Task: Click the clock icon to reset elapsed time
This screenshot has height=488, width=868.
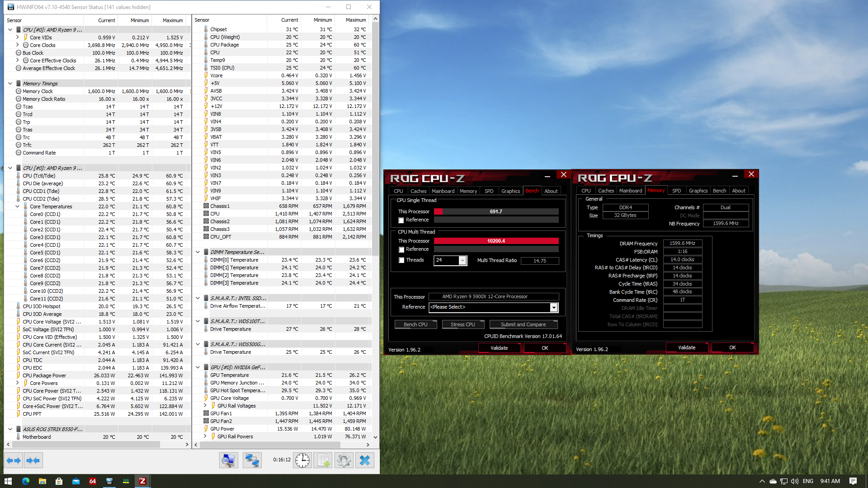Action: click(302, 460)
